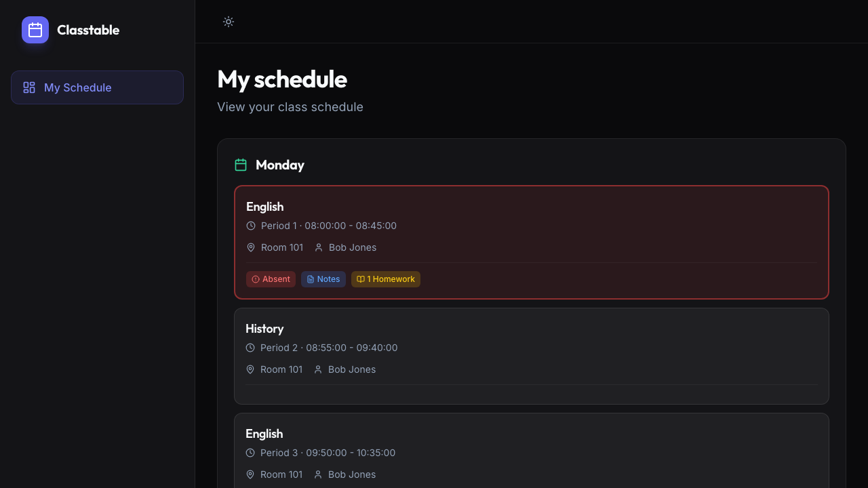Image resolution: width=868 pixels, height=488 pixels.
Task: Click the clock icon for Period 3 English
Action: [250, 453]
